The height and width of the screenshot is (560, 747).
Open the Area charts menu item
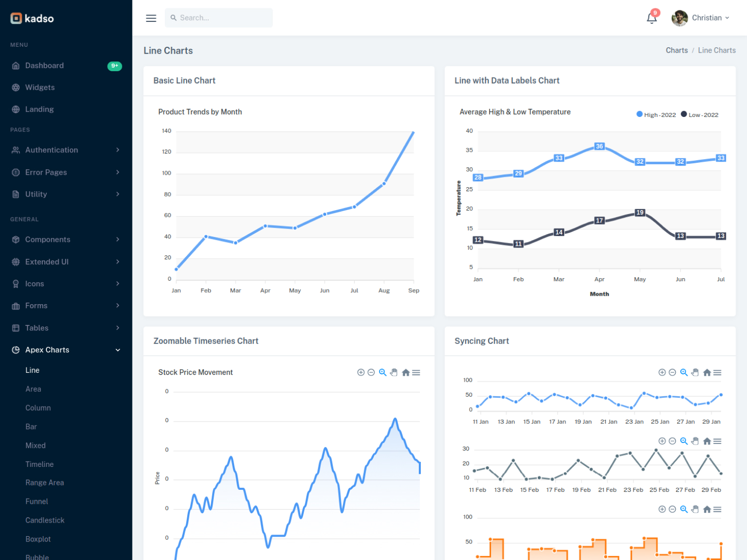33,389
